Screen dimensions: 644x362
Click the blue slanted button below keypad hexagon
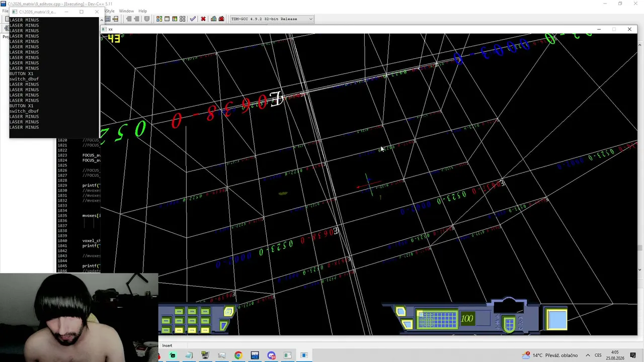coord(224,325)
